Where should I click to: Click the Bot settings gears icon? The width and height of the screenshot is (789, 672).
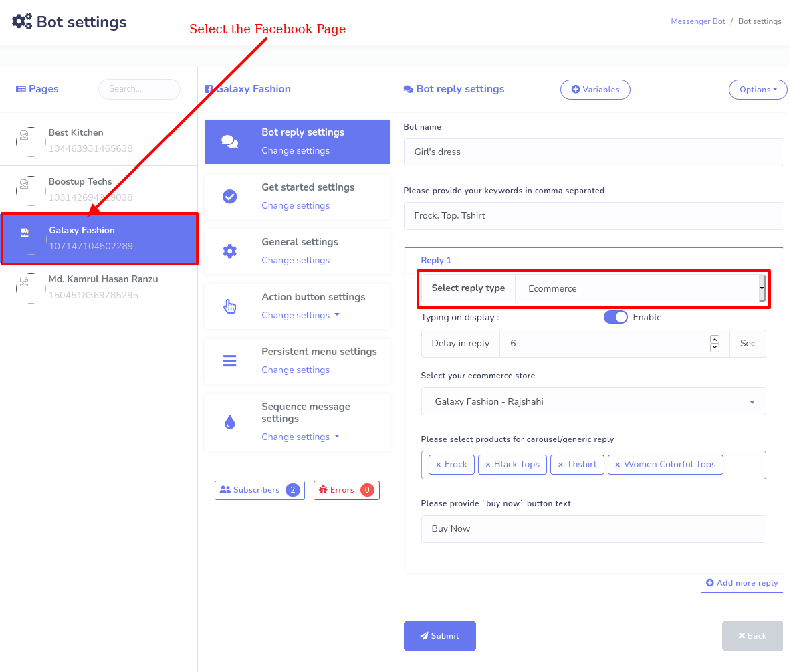[21, 21]
